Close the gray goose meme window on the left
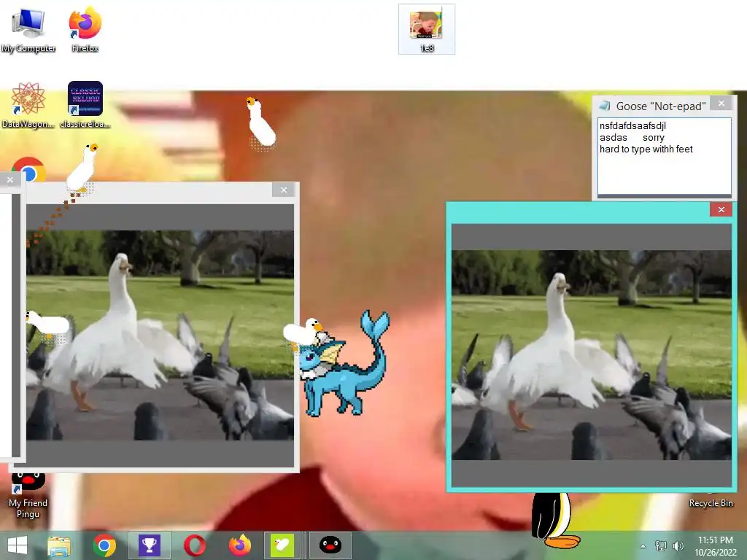747x560 pixels. (284, 190)
